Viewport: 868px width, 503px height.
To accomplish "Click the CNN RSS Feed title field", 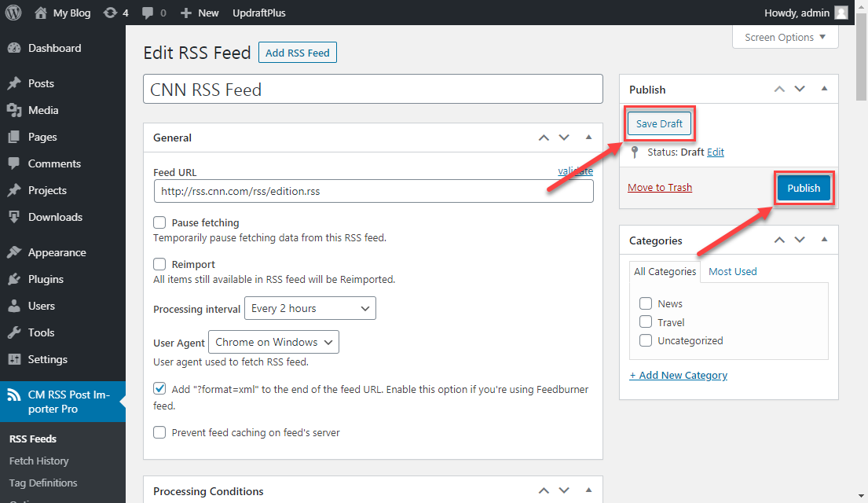I will click(x=372, y=89).
